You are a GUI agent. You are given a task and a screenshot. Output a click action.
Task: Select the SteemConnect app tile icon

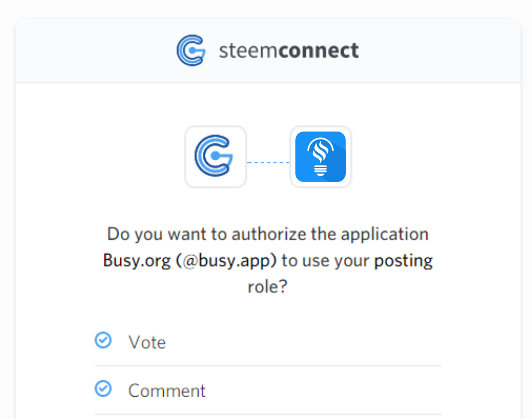point(214,156)
